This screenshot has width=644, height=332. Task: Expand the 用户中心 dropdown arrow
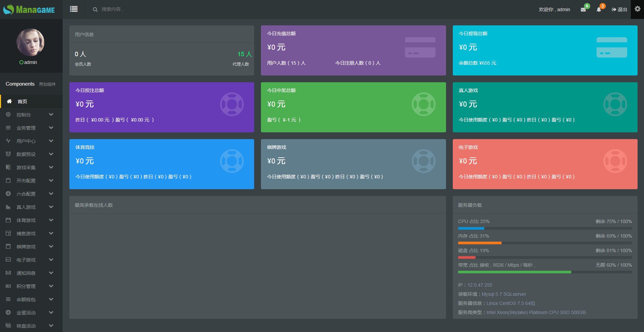(51, 141)
